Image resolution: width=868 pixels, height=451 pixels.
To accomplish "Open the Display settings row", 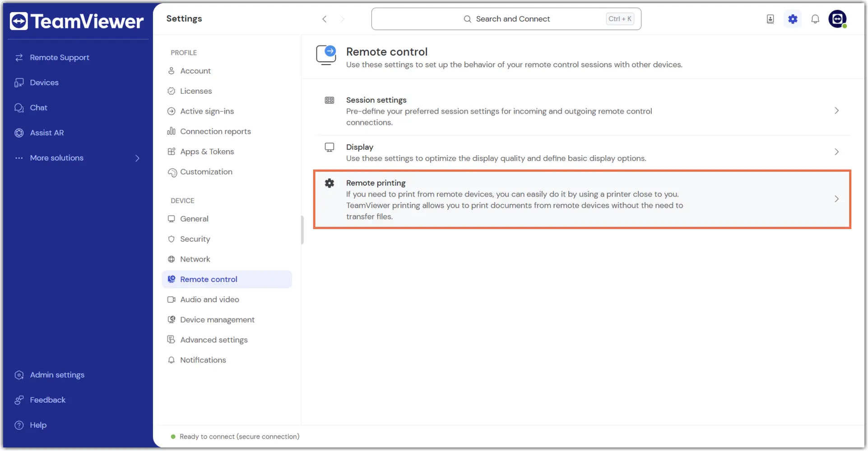I will (x=582, y=152).
